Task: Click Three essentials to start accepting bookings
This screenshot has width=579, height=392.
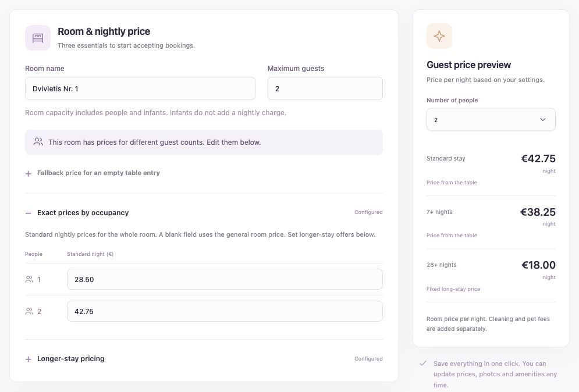Action: click(x=126, y=45)
